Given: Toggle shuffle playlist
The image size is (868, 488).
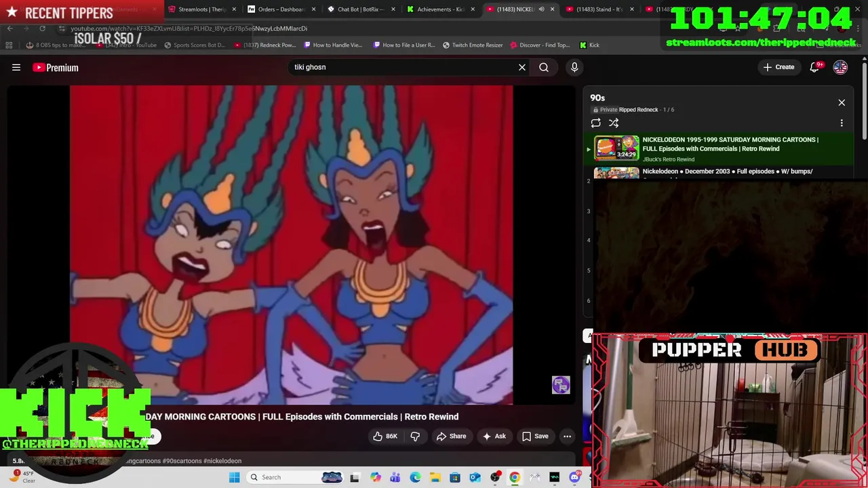Looking at the screenshot, I should pos(614,123).
